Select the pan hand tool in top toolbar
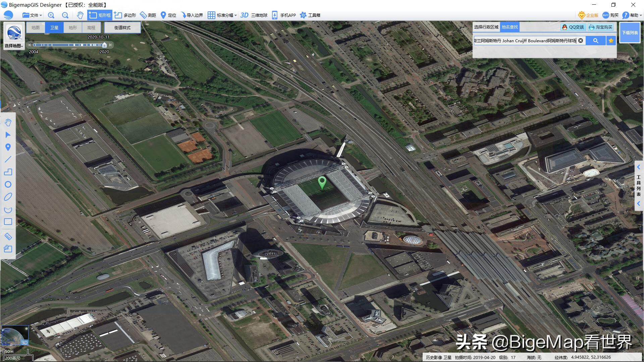This screenshot has height=362, width=644. (x=80, y=15)
